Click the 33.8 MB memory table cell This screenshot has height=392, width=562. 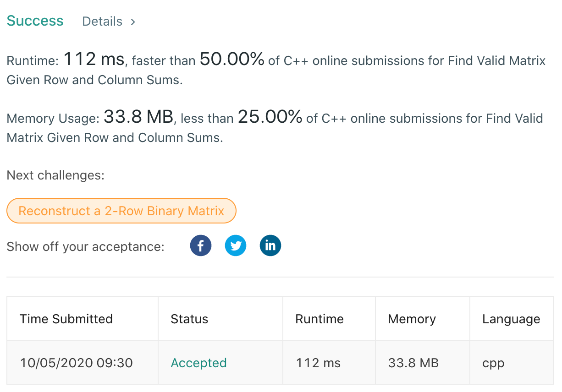coord(413,363)
